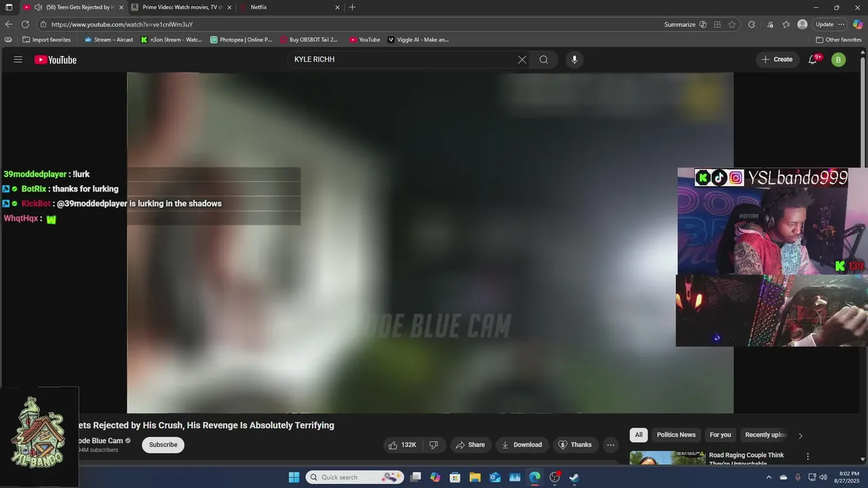Add this page to favorites star
The height and width of the screenshot is (488, 868).
pos(732,24)
